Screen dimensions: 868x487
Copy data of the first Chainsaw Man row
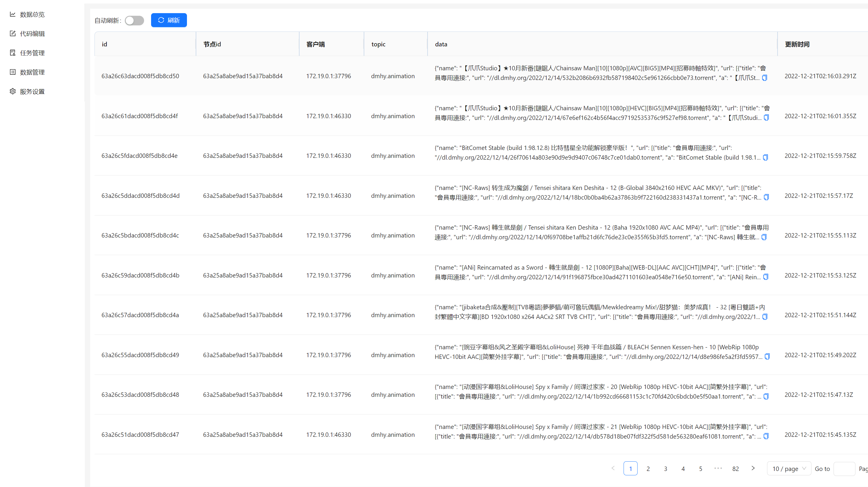click(x=764, y=78)
